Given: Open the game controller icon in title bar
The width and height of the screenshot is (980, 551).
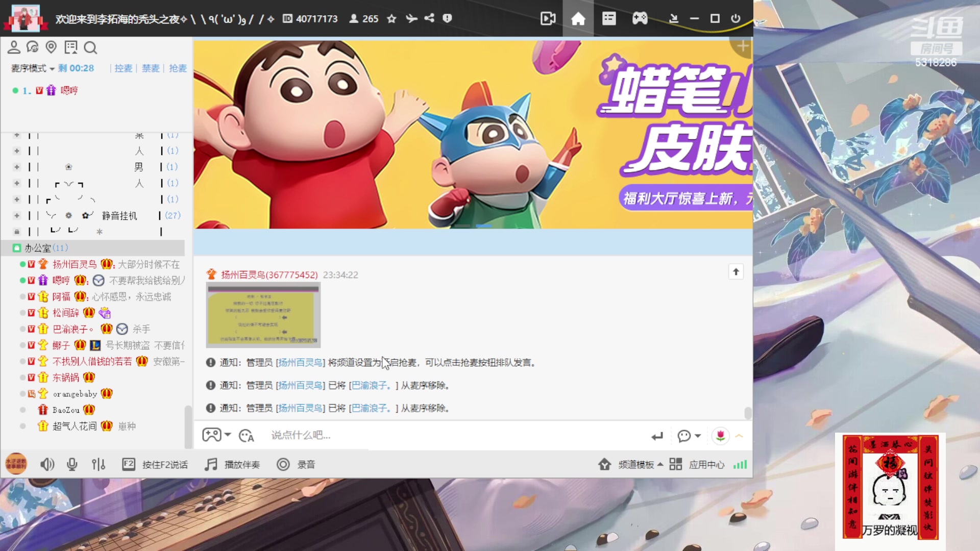Looking at the screenshot, I should pyautogui.click(x=640, y=19).
